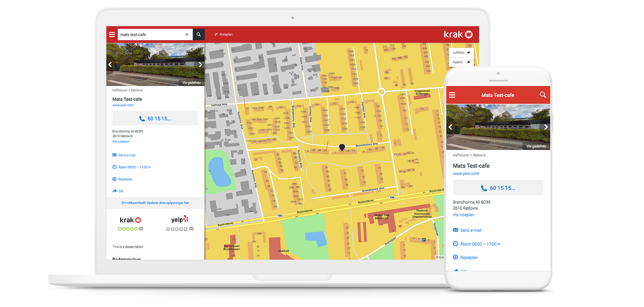This screenshot has width=644, height=307.
Task: Switch map to Hybrid view
Action: point(461,62)
